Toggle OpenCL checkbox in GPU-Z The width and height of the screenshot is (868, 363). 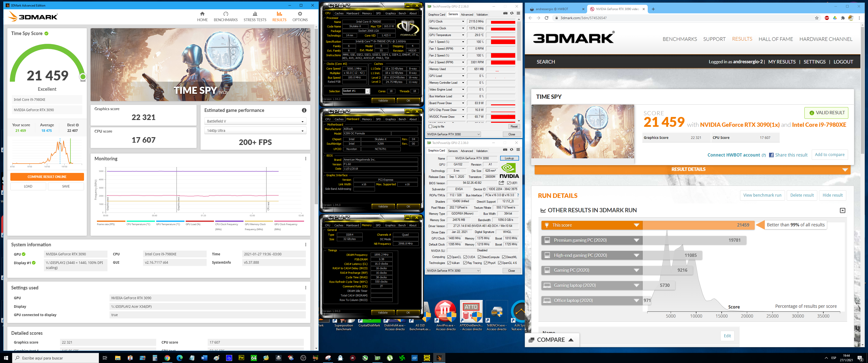click(x=449, y=257)
